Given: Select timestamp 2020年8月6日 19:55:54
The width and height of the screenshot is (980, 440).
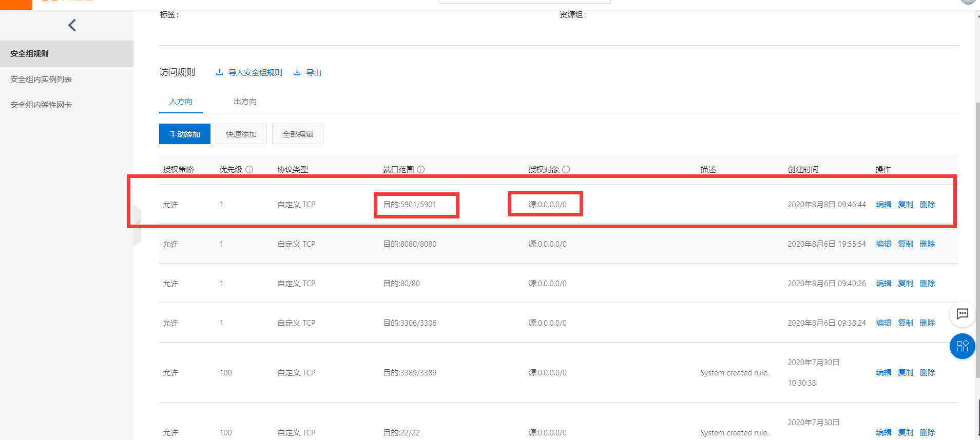Looking at the screenshot, I should [827, 244].
